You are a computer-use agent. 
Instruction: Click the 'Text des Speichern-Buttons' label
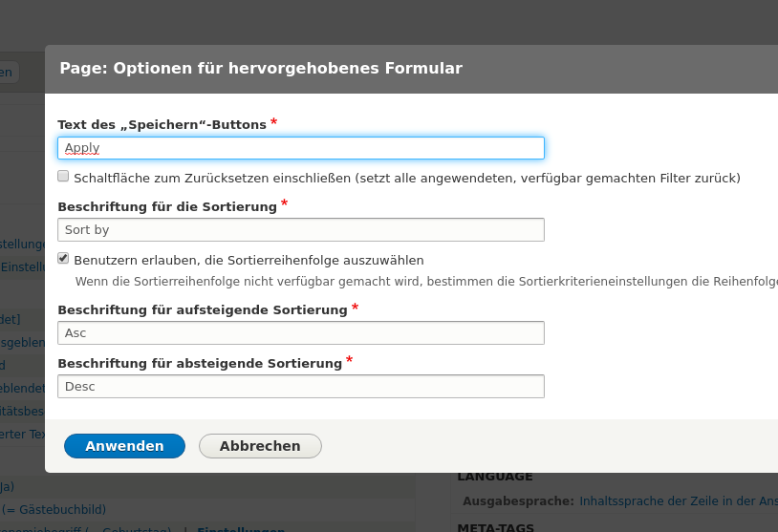coord(162,125)
